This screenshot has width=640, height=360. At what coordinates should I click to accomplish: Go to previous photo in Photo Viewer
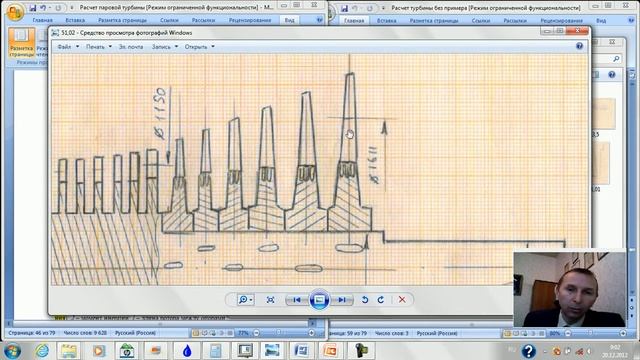pos(297,300)
